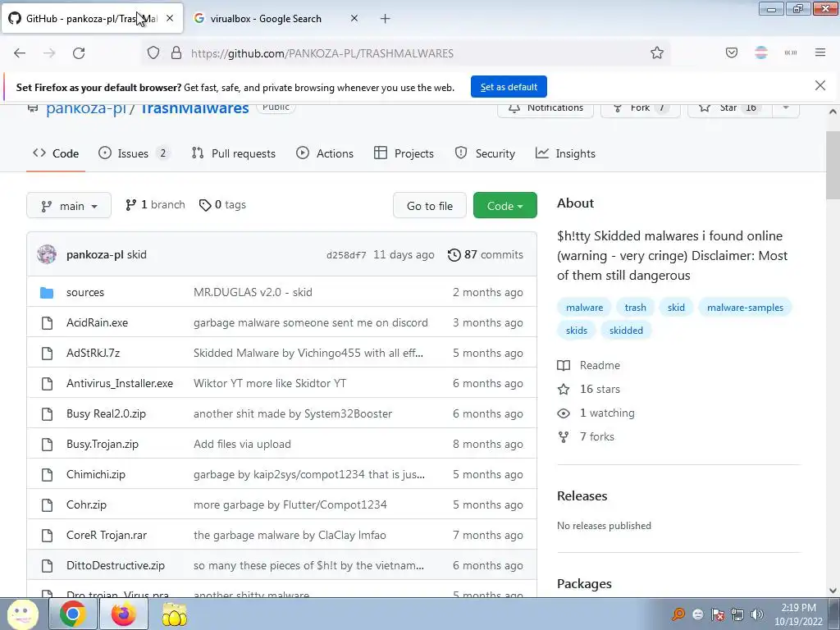This screenshot has height=630, width=840.
Task: Click the Readme book icon
Action: [564, 365]
